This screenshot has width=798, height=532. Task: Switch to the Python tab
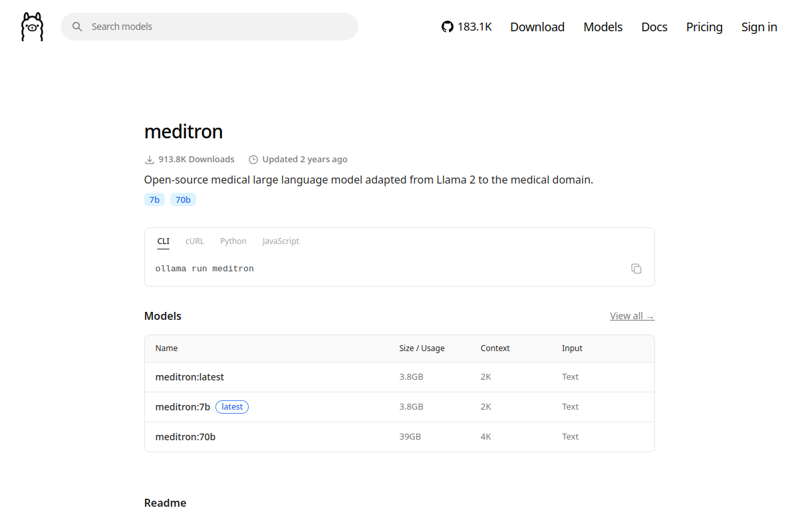[233, 241]
